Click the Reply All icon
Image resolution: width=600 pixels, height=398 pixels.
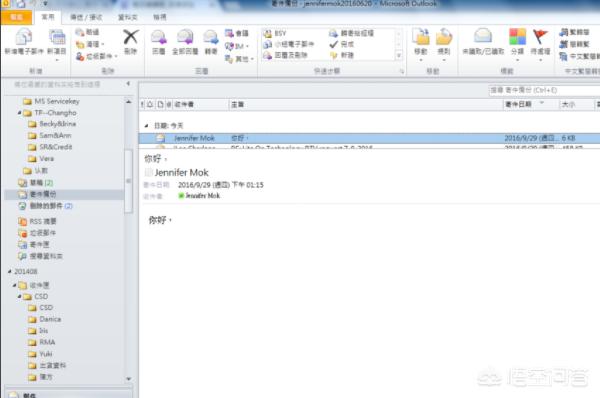pos(185,41)
